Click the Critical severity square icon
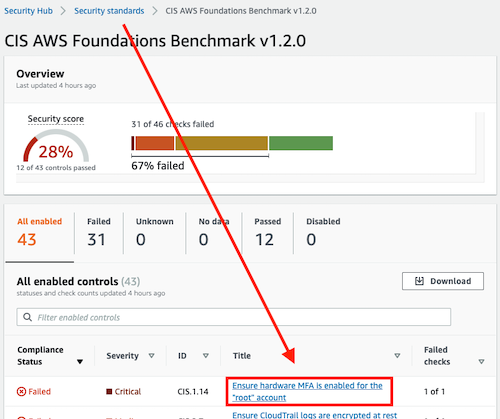This screenshot has width=500, height=419. click(109, 392)
